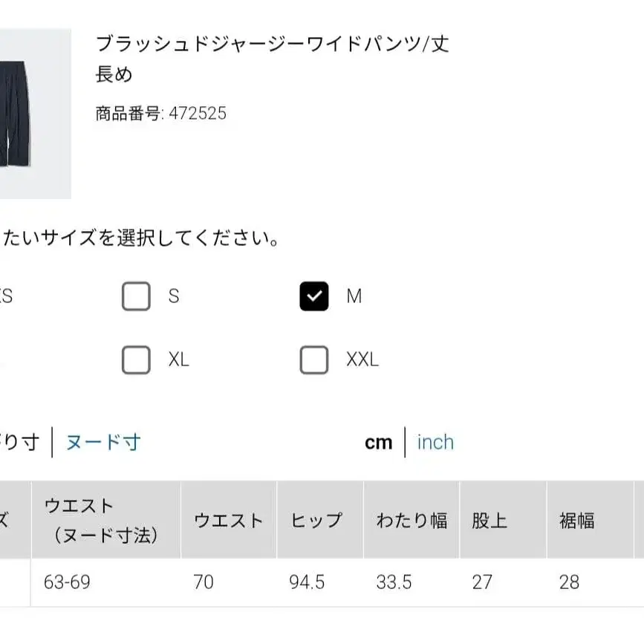
Task: Switch to the ヌード寸 tab
Action: coord(103,443)
